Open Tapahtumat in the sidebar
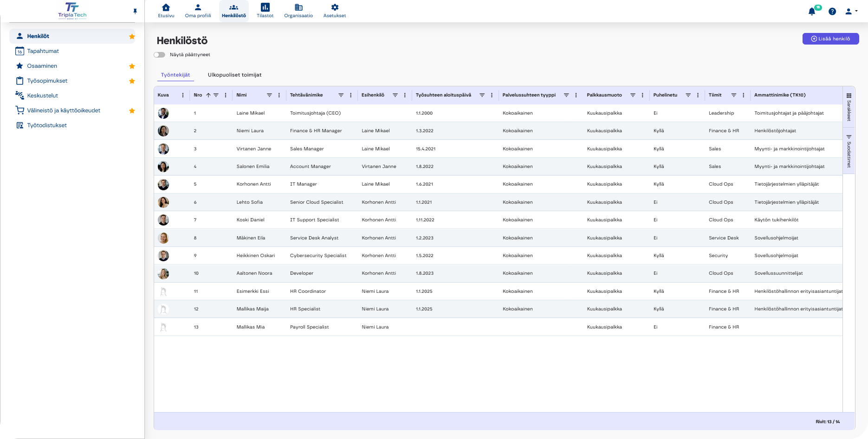Screen dimensions: 868x439 72,51
